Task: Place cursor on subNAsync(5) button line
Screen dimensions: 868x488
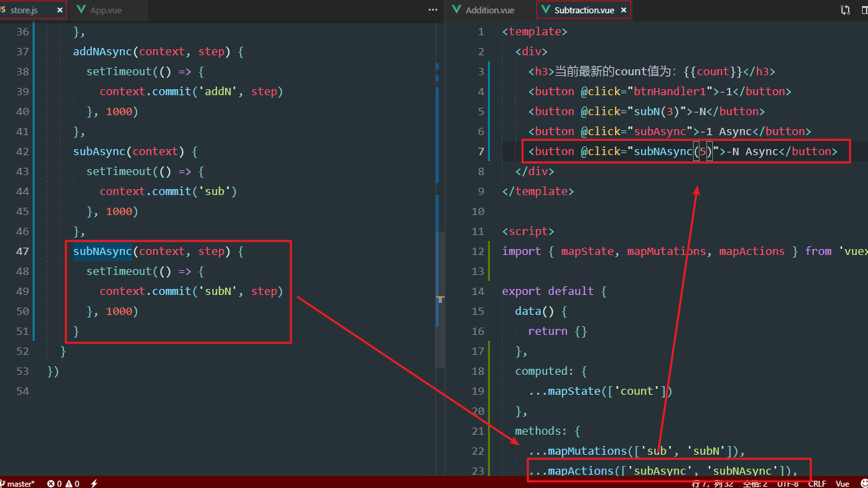Action: 679,151
